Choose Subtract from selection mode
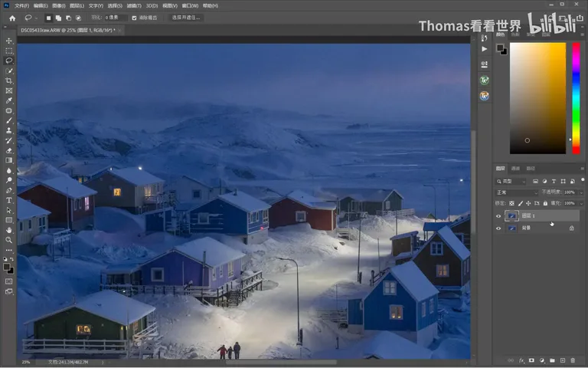The height and width of the screenshot is (368, 588). coord(68,18)
